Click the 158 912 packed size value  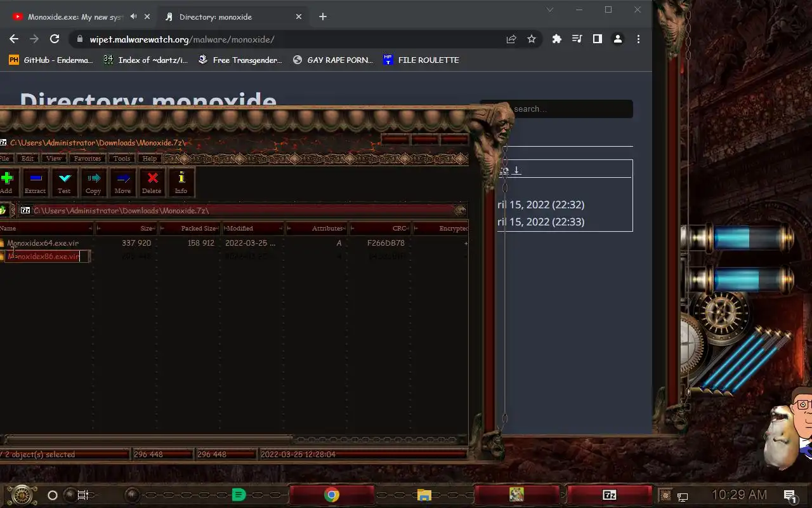200,243
